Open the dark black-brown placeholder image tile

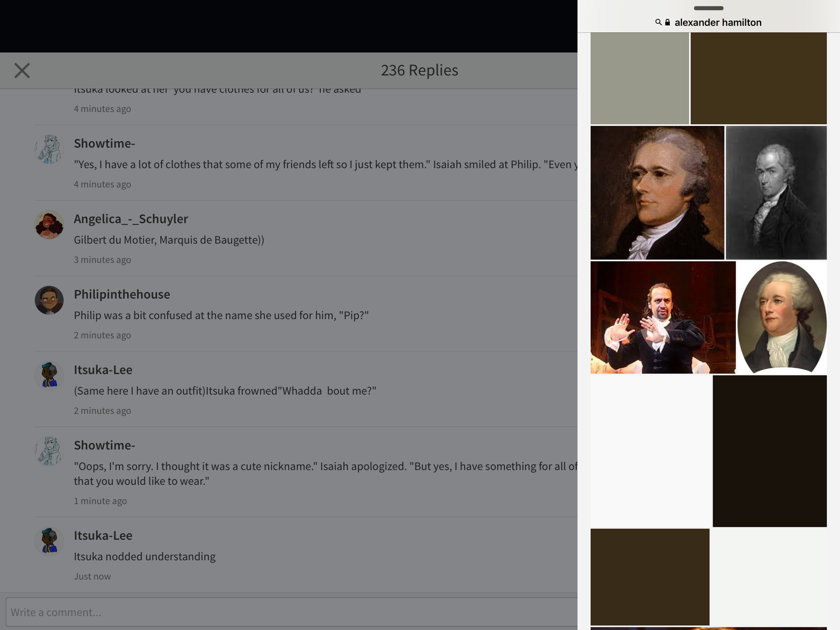pos(770,451)
